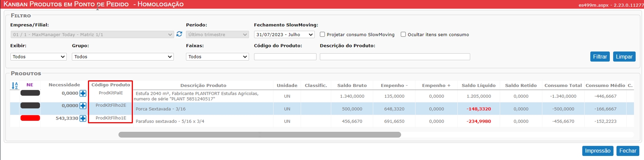The image size is (644, 160).
Task: Click the dark status swatch in the ProdKitPaiE row
Action: tap(30, 93)
